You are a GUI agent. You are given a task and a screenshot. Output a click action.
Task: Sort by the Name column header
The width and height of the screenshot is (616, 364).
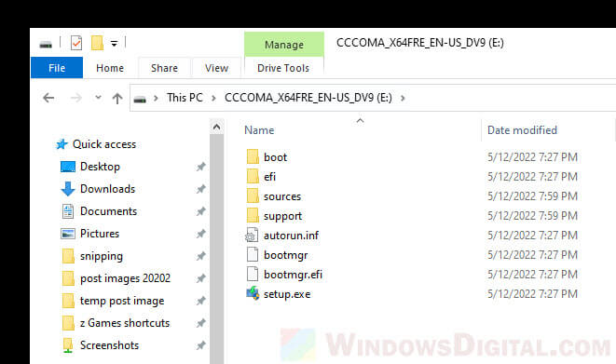point(259,130)
